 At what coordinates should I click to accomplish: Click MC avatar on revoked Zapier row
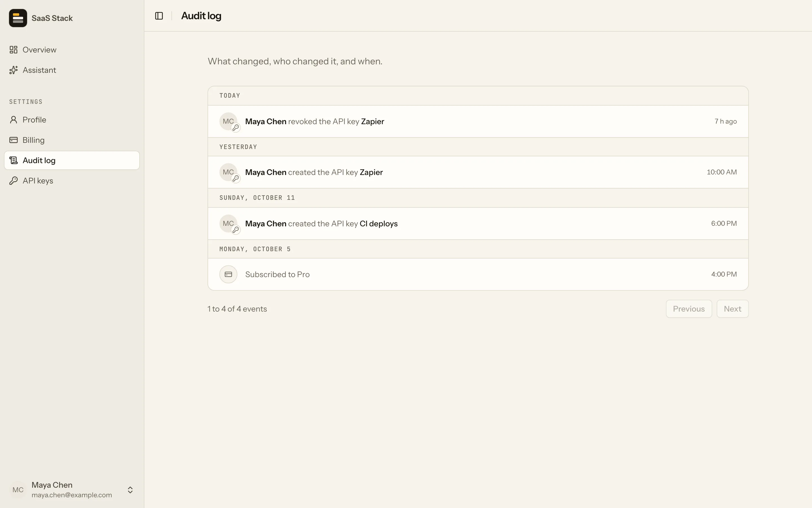(x=228, y=121)
